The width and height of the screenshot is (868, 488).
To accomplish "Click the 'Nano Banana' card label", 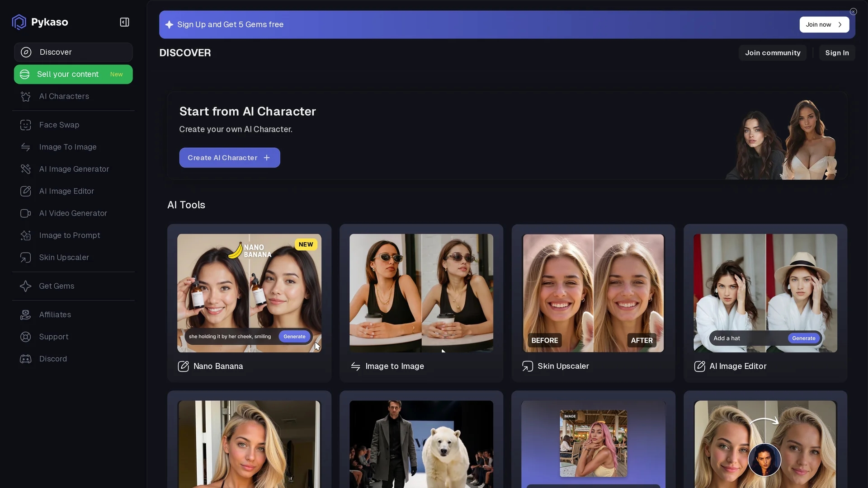I will pos(218,366).
